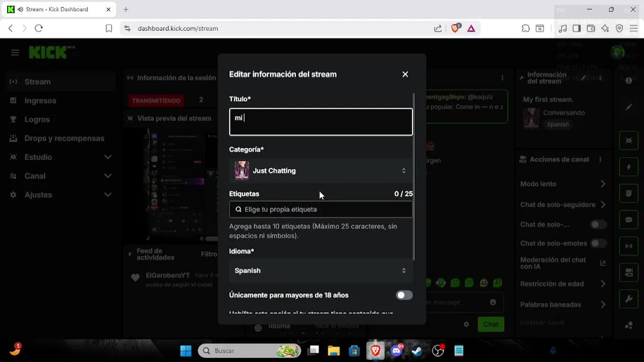Toggle Chat de solo-emotes switch
Screen dimensions: 644x362
[598, 243]
